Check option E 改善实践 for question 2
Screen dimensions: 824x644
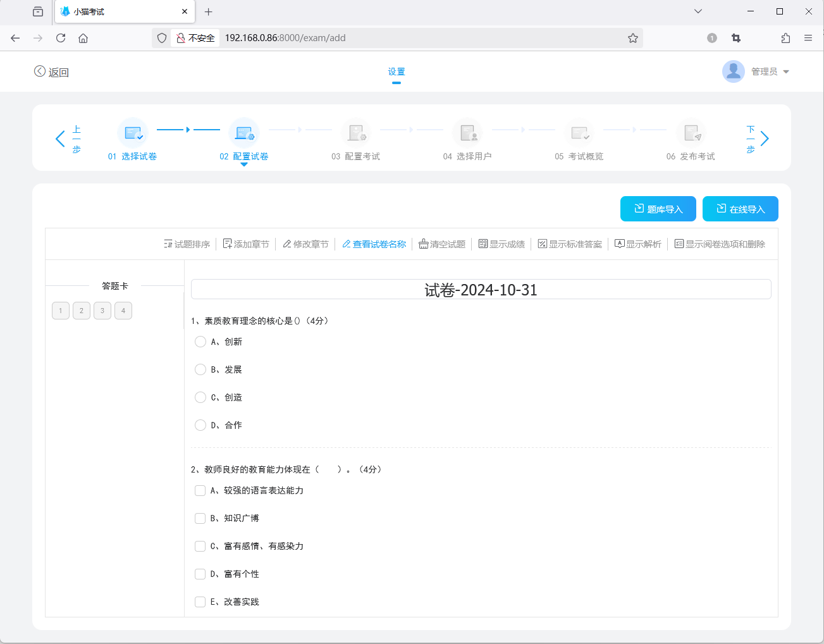200,602
